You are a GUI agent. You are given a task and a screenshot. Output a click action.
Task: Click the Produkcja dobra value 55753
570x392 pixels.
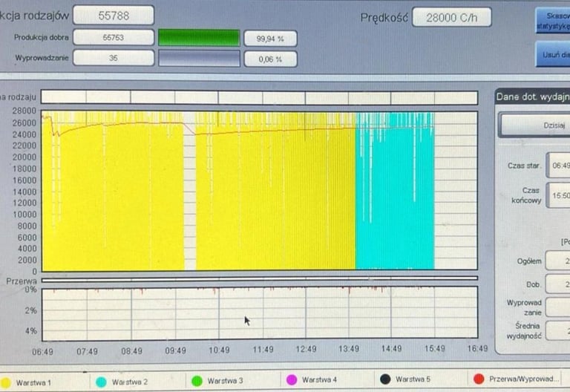[114, 37]
